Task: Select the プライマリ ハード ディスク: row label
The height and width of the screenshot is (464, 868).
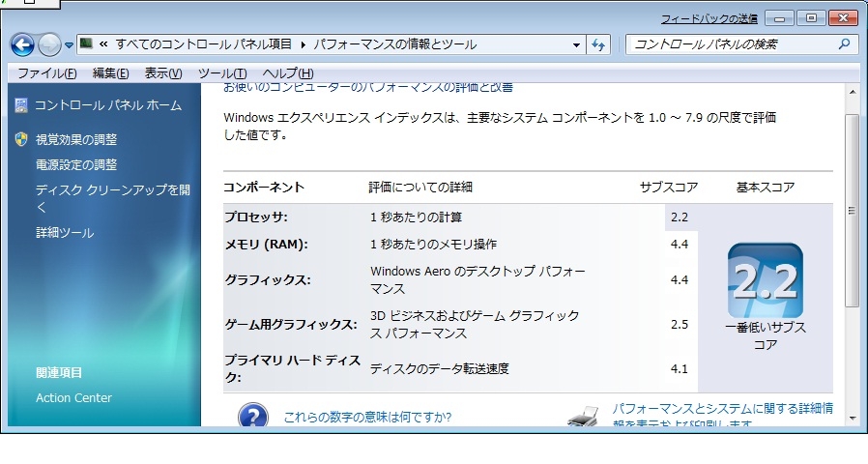Action: coord(292,368)
